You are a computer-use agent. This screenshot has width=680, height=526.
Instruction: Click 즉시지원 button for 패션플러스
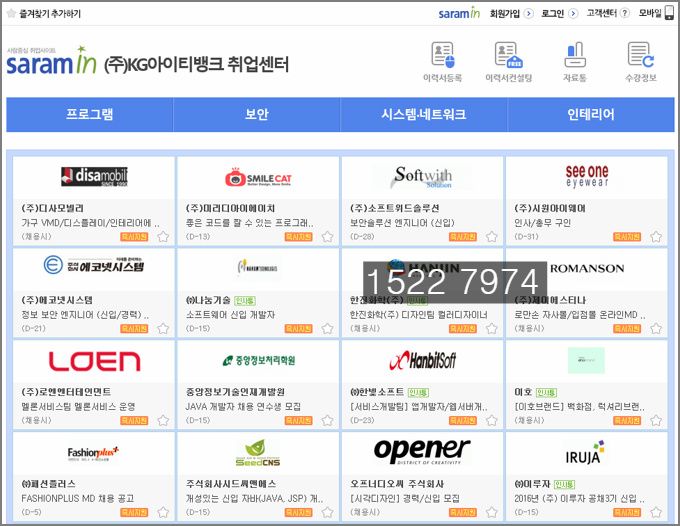pos(134,513)
